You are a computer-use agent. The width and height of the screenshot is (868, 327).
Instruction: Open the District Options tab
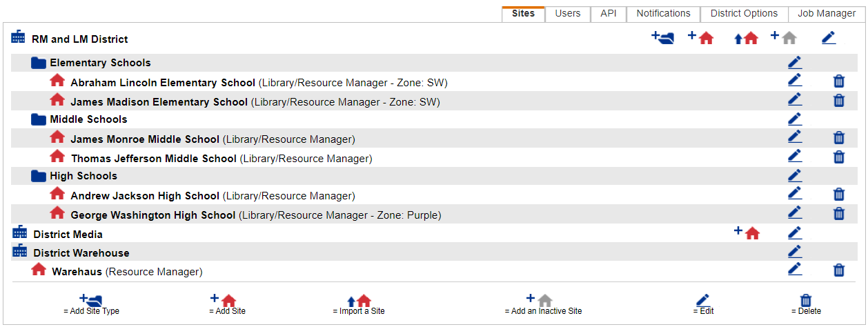[x=744, y=13]
